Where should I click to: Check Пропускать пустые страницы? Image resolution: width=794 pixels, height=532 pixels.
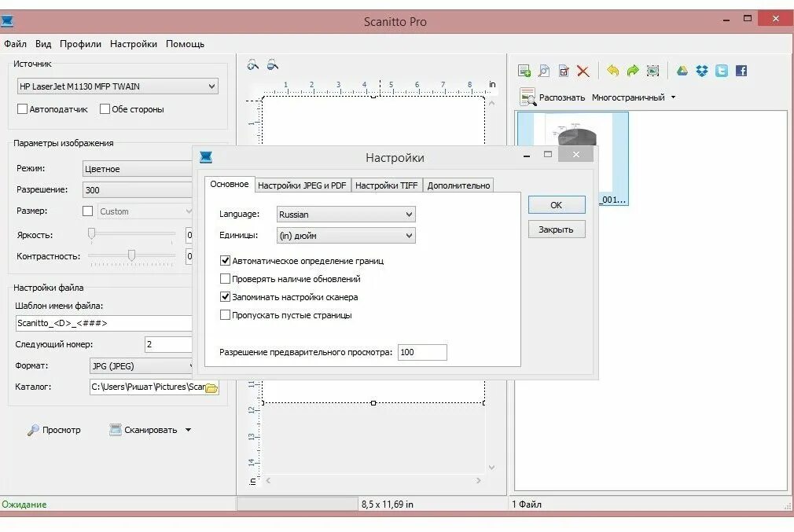[226, 315]
